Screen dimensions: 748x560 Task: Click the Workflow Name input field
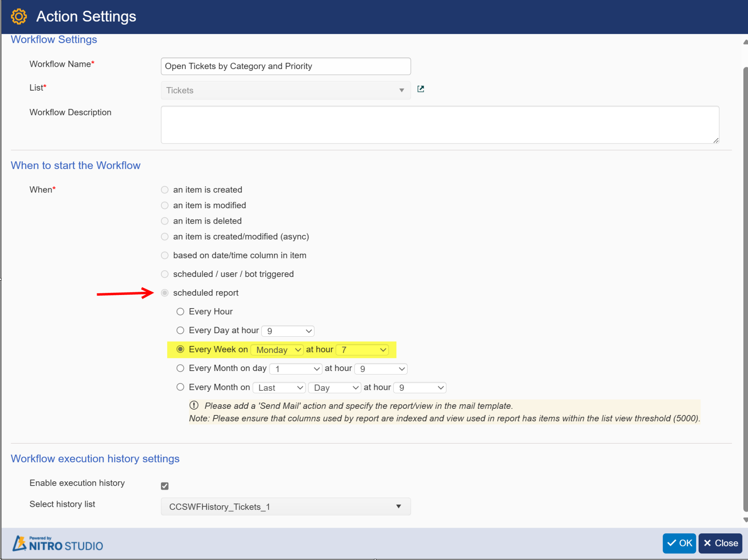coord(286,66)
